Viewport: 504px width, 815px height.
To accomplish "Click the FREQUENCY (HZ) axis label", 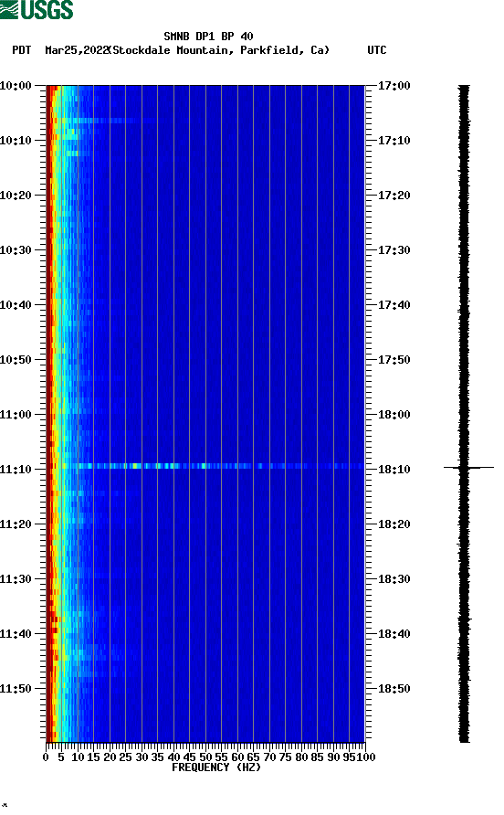I will [216, 767].
